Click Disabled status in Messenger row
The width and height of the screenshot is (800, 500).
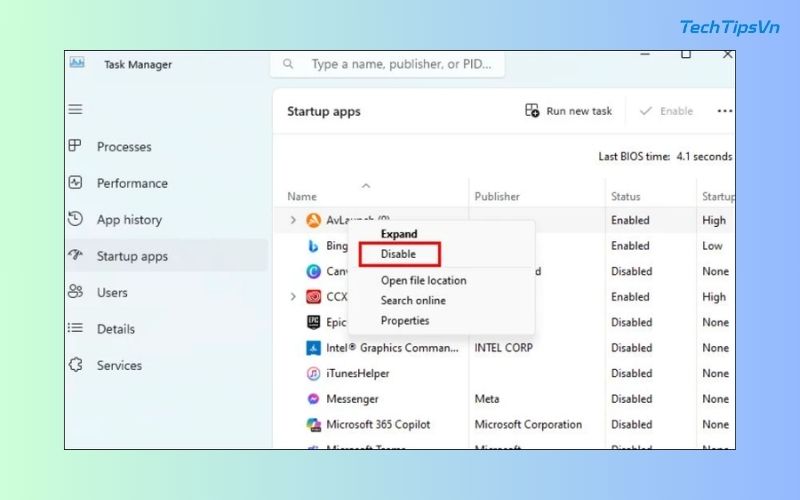[x=632, y=399]
